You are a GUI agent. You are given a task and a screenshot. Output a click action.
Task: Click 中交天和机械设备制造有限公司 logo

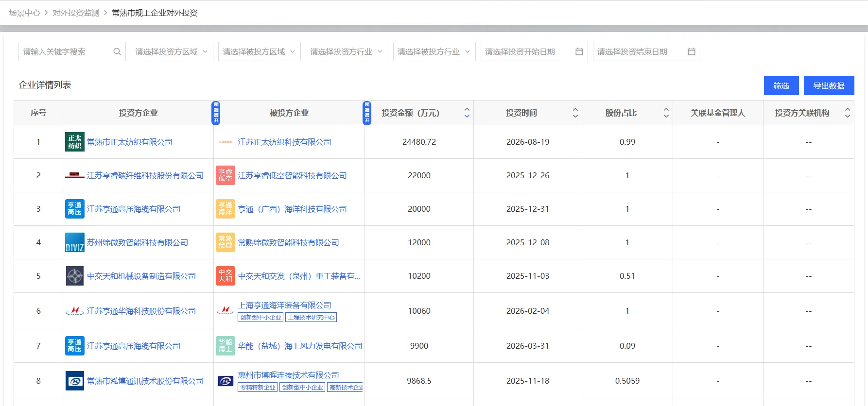(x=75, y=276)
